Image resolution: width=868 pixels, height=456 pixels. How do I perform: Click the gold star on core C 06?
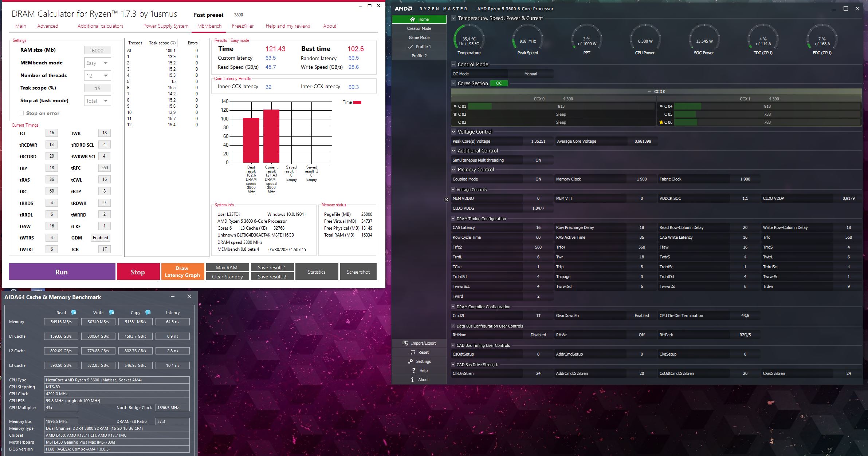coord(661,122)
